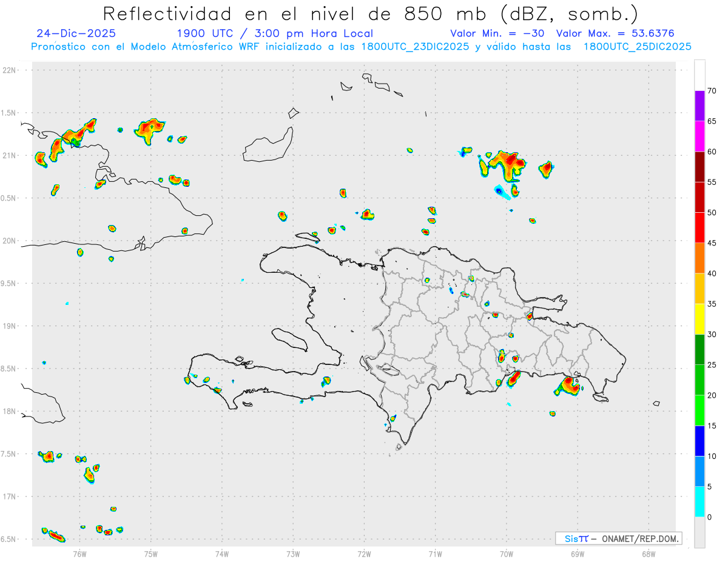Click the '75W' longitude axis label
The height and width of the screenshot is (562, 728).
(x=151, y=554)
